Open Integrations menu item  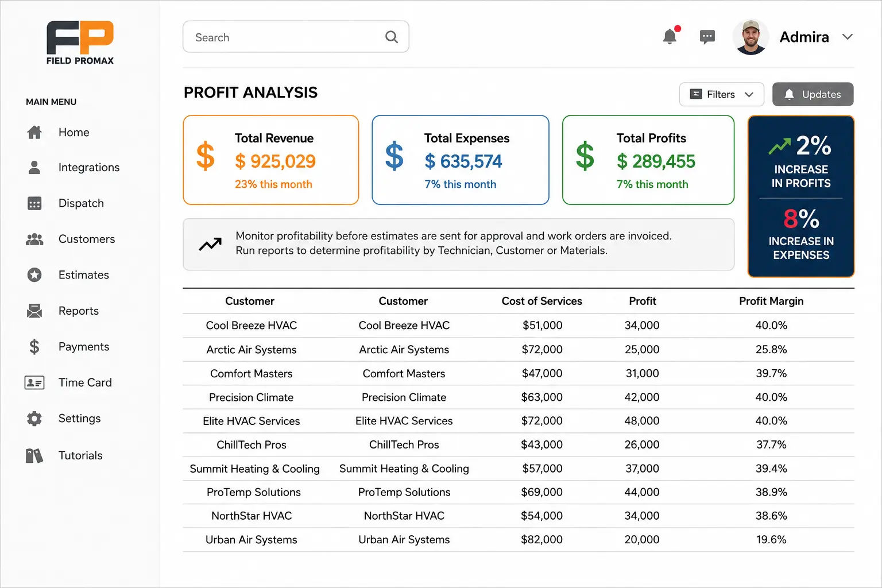click(x=89, y=168)
